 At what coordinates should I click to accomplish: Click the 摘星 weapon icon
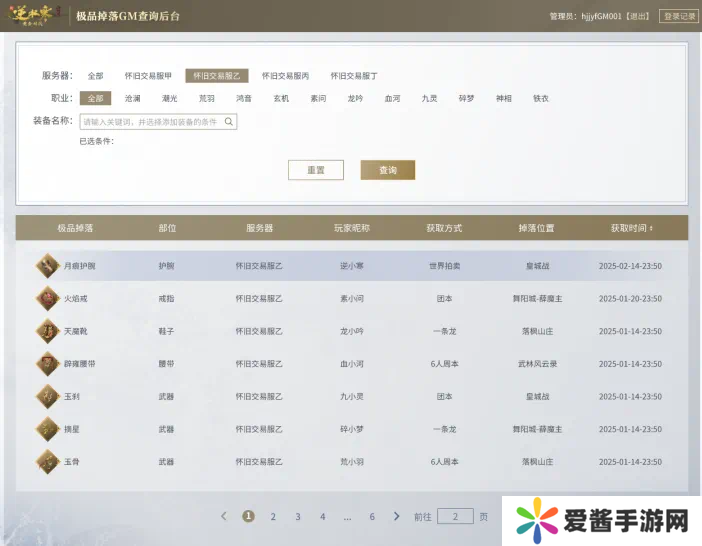click(47, 429)
